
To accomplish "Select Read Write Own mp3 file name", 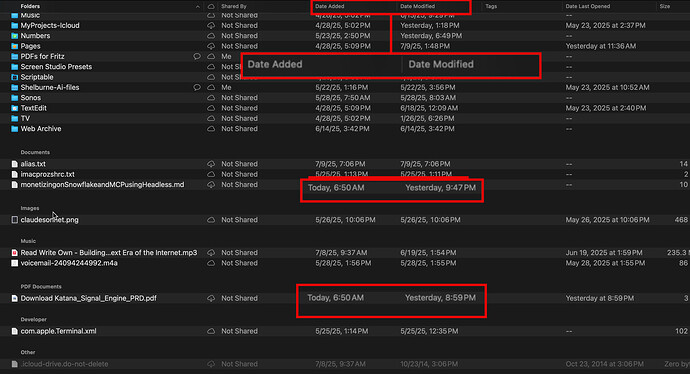I will (109, 253).
